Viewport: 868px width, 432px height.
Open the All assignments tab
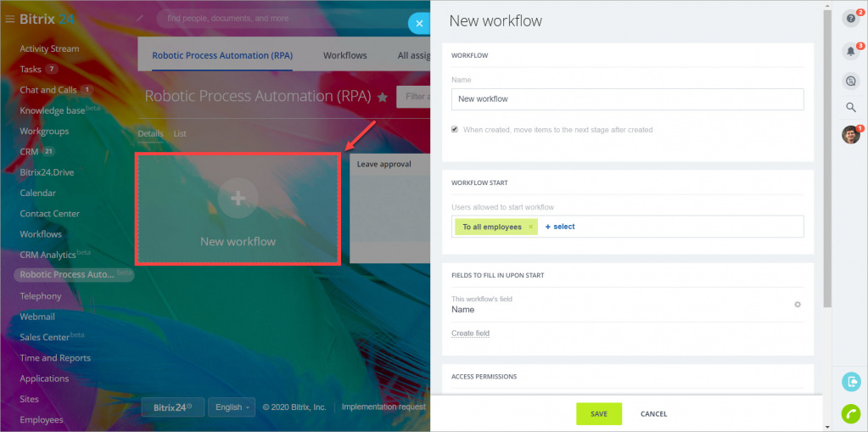[x=413, y=55]
